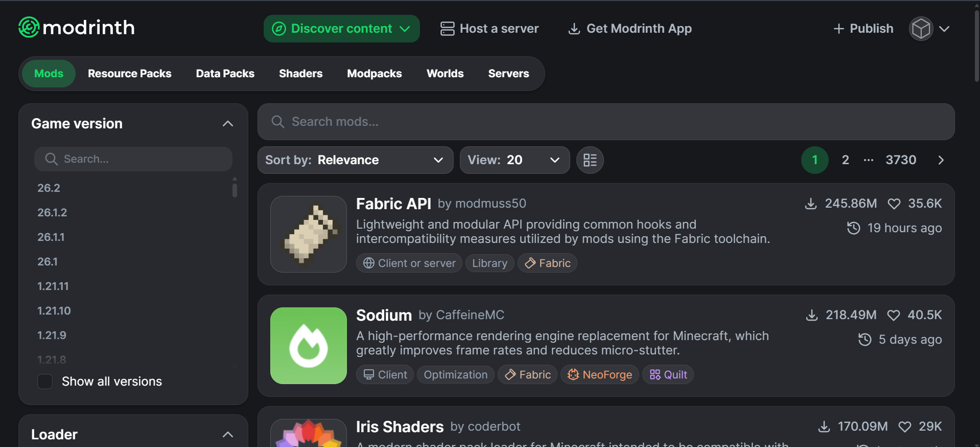Screen dimensions: 980x447
Task: Open the Fabric API mod title
Action: [x=393, y=204]
